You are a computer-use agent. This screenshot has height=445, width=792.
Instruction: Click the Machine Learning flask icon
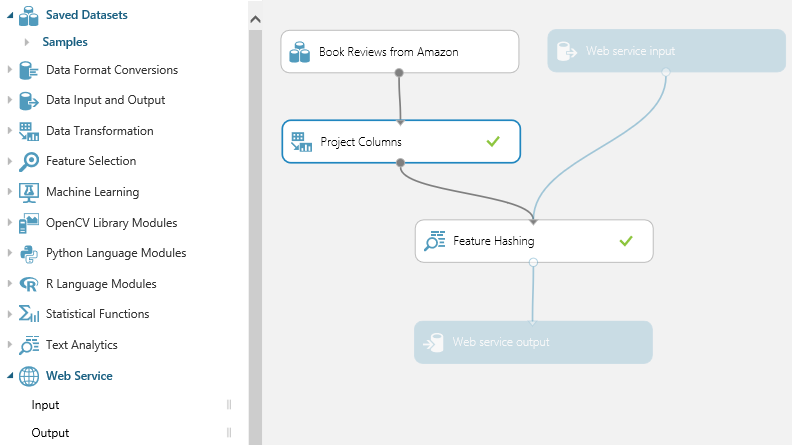point(29,192)
